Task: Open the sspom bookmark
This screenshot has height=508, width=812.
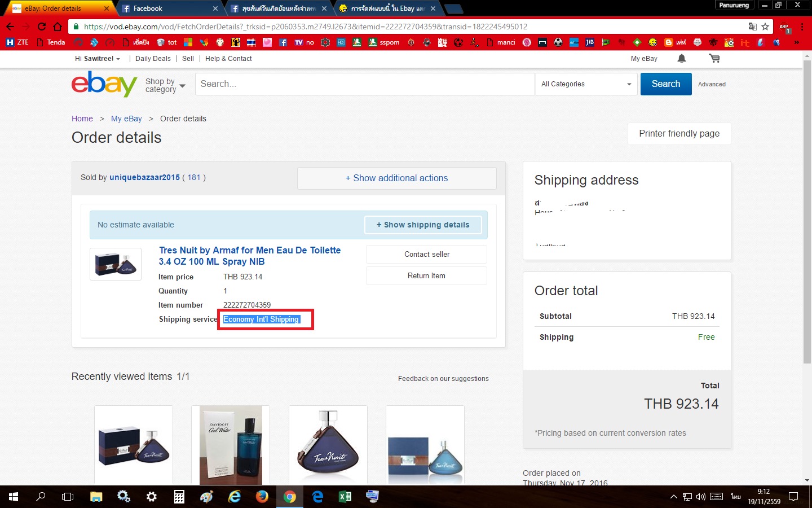Action: tap(384, 42)
